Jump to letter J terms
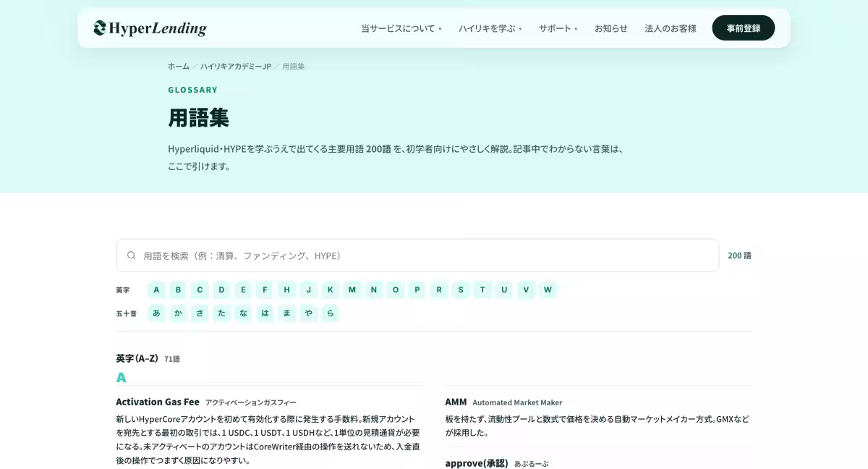Viewport: 868px width, 469px height. click(308, 290)
